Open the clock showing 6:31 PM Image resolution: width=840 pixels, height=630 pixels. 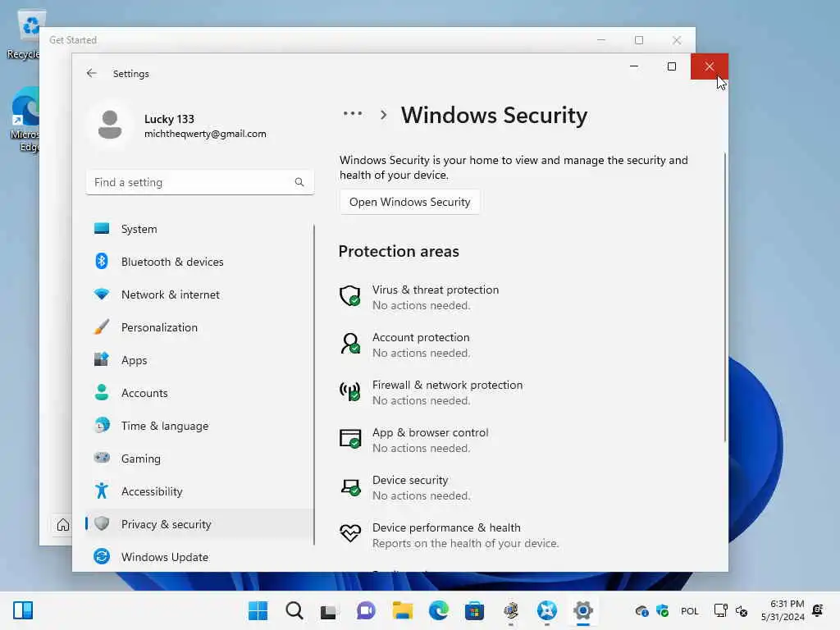point(783,610)
